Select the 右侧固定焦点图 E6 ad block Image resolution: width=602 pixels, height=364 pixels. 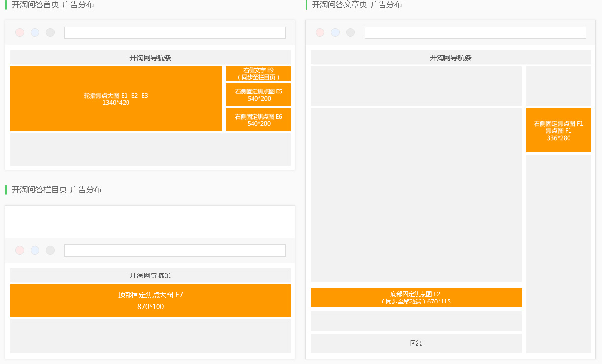[258, 120]
